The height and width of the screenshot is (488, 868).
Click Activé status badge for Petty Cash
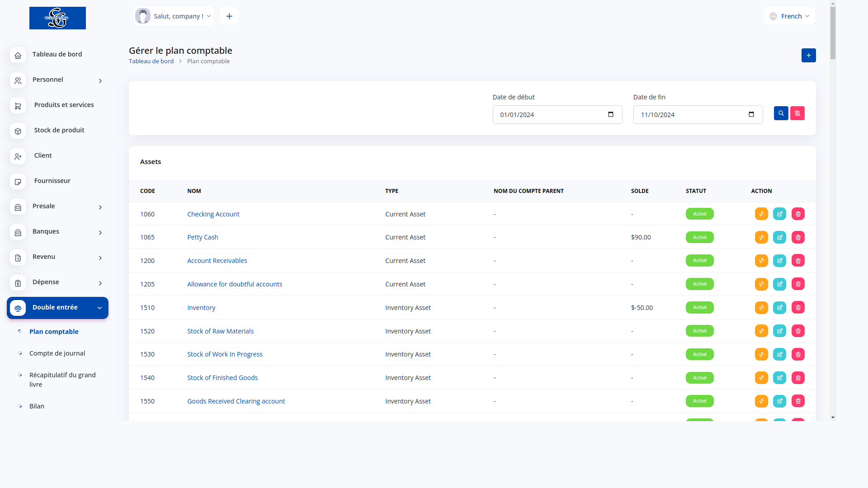click(x=699, y=237)
